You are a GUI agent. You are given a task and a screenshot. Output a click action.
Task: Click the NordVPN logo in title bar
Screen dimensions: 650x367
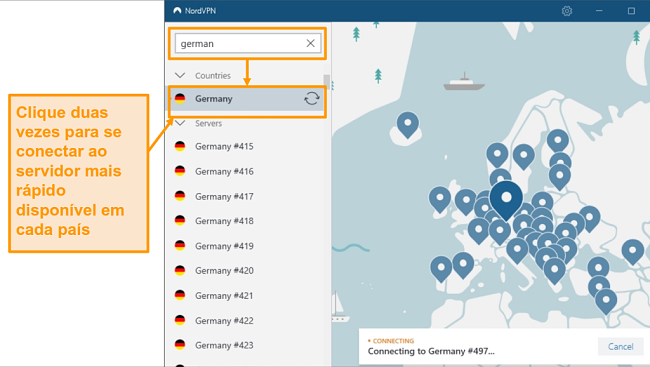pyautogui.click(x=177, y=11)
